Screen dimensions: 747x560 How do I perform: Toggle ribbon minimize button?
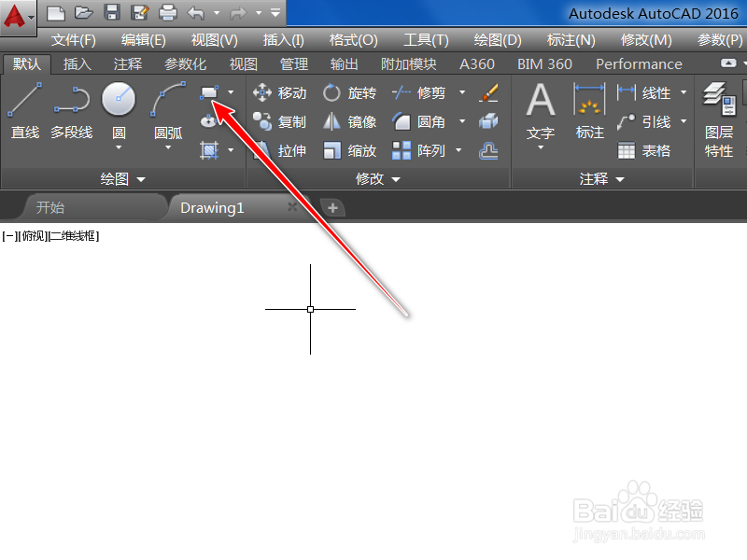tap(728, 63)
